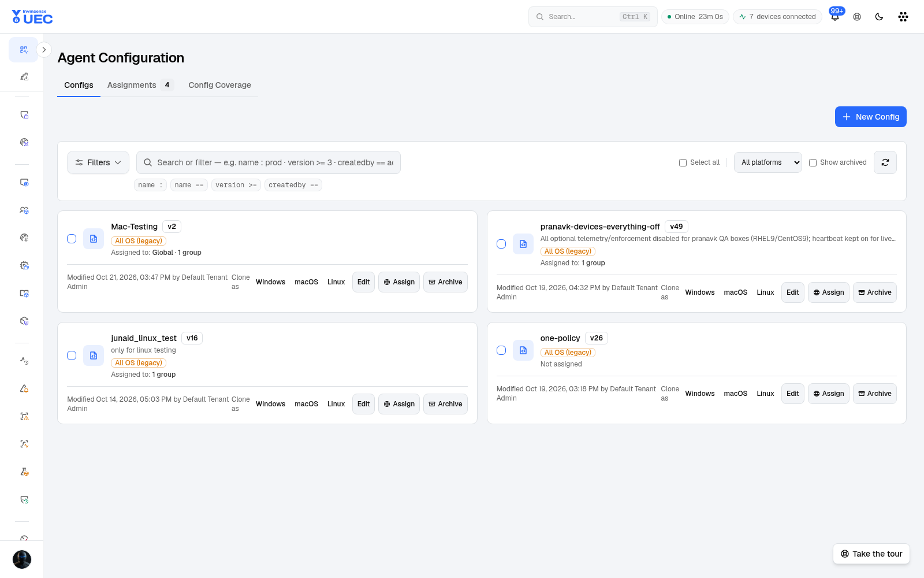
Task: Insert the 'createdby ==' filter chip
Action: coord(293,185)
